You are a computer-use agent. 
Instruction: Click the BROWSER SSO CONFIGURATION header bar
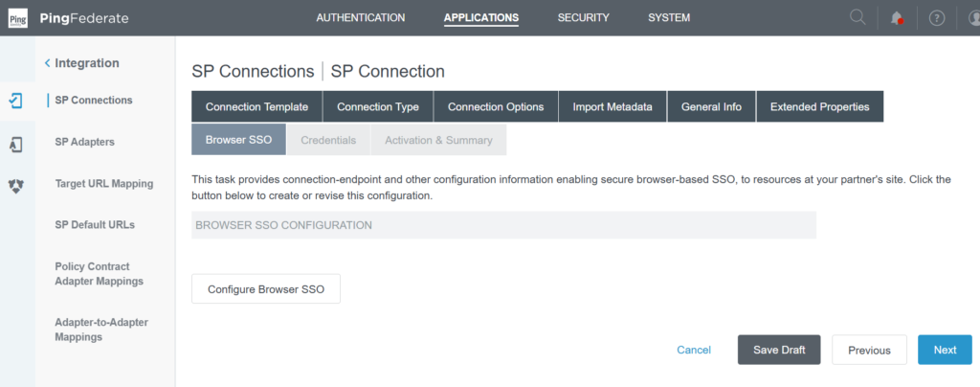tap(503, 225)
